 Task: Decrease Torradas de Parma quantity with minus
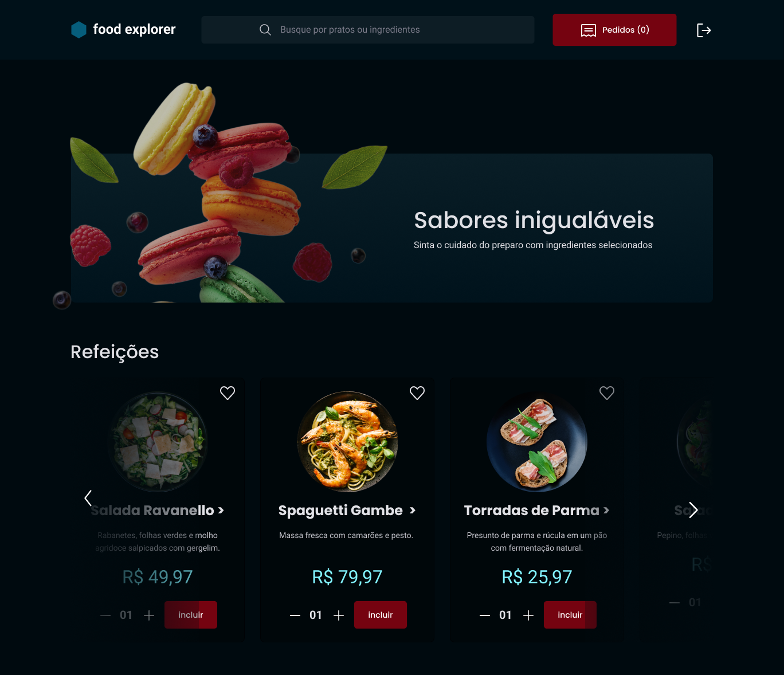point(485,615)
